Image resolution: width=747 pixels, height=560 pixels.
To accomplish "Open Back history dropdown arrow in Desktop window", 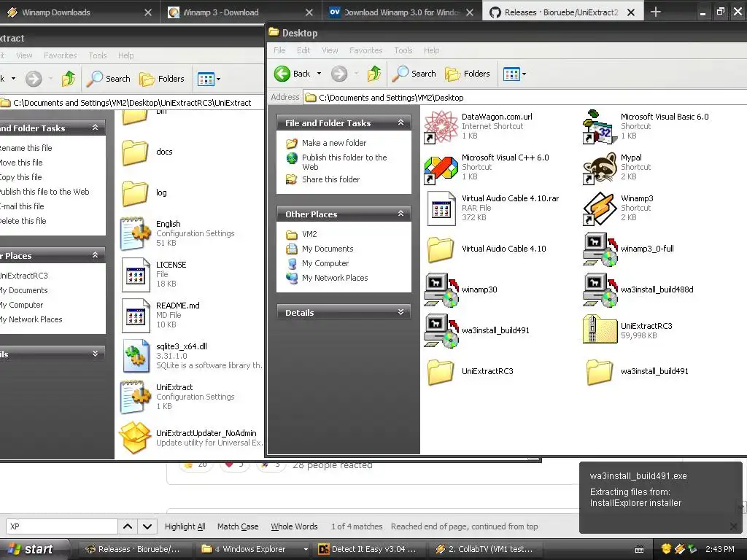I will (320, 74).
